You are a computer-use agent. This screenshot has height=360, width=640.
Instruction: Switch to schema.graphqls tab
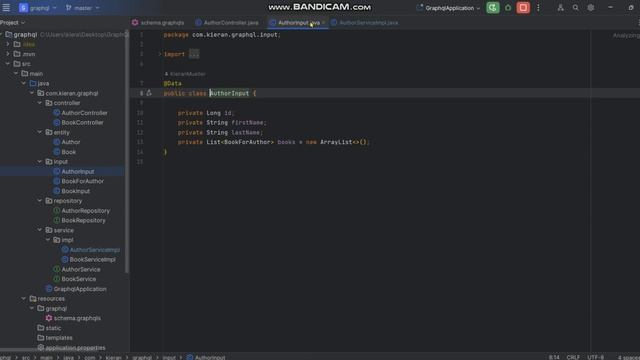click(x=158, y=23)
